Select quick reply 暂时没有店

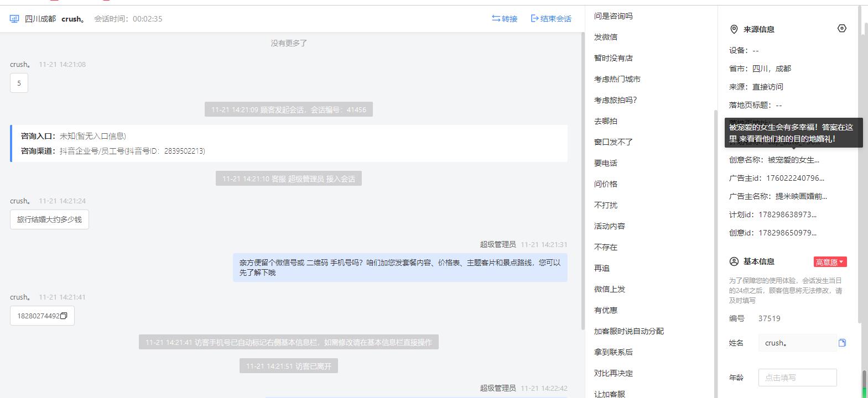(614, 58)
